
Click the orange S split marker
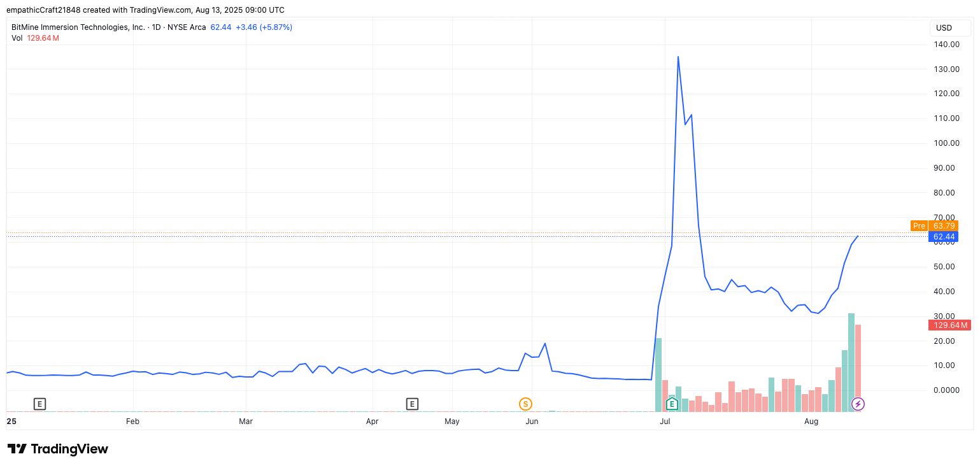tap(525, 404)
